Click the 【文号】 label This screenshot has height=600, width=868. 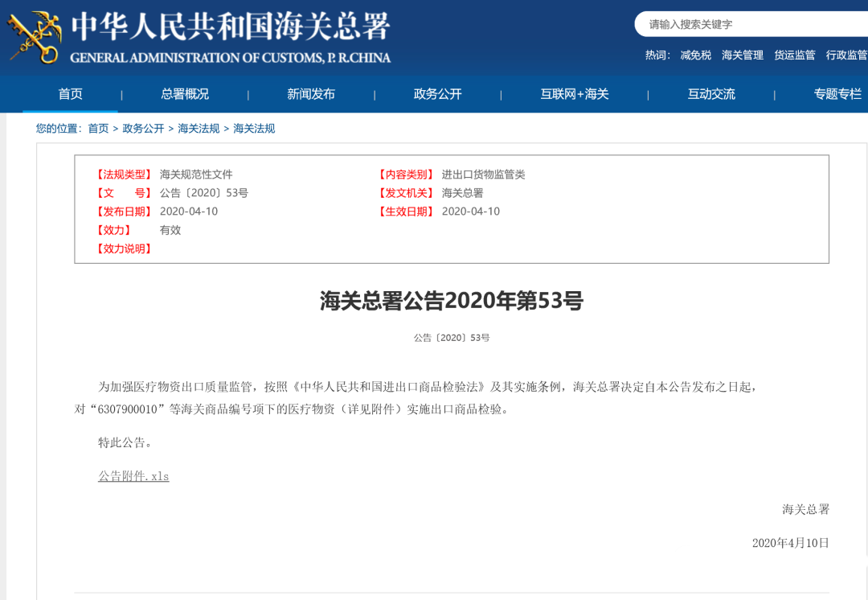(x=122, y=193)
